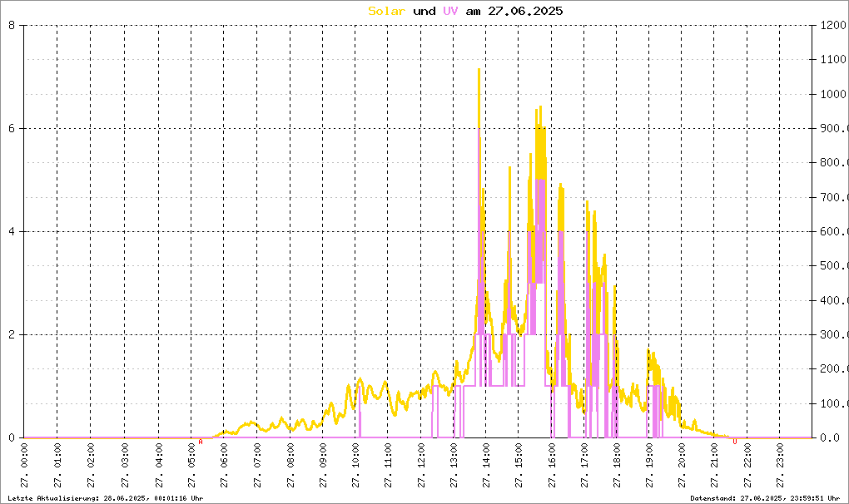The height and width of the screenshot is (504, 849).
Task: Click time label '27. 16:00'
Action: pyautogui.click(x=552, y=465)
